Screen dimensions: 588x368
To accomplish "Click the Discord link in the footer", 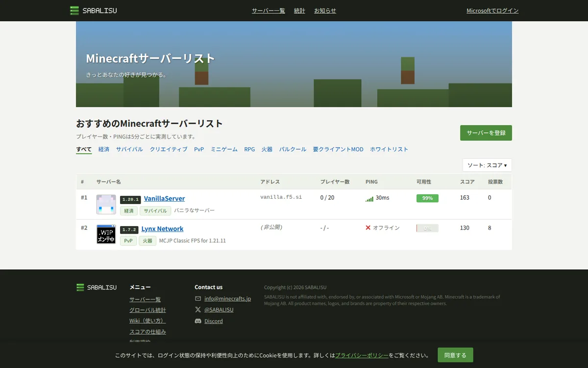I will click(214, 321).
